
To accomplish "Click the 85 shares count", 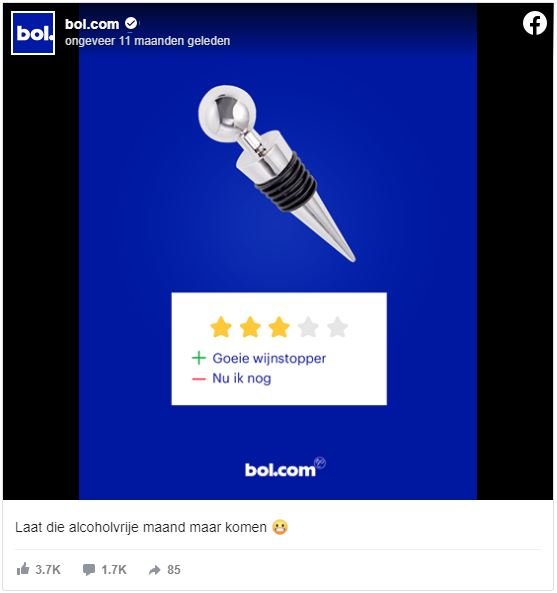I will [174, 570].
